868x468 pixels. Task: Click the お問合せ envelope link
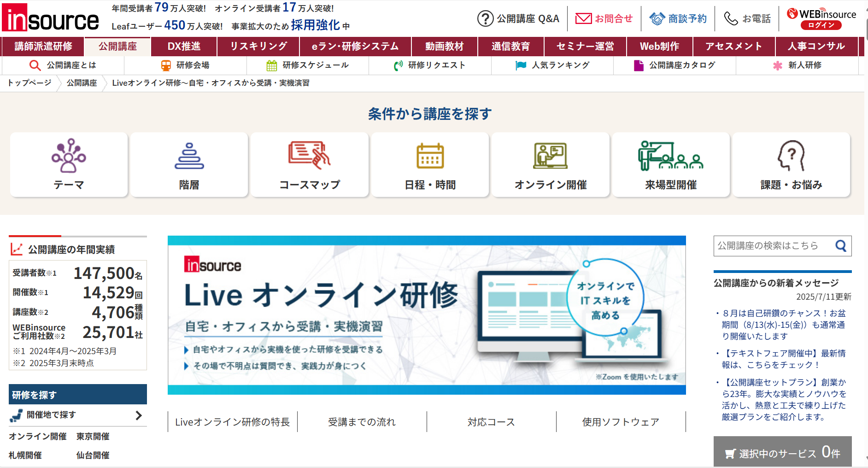(604, 18)
